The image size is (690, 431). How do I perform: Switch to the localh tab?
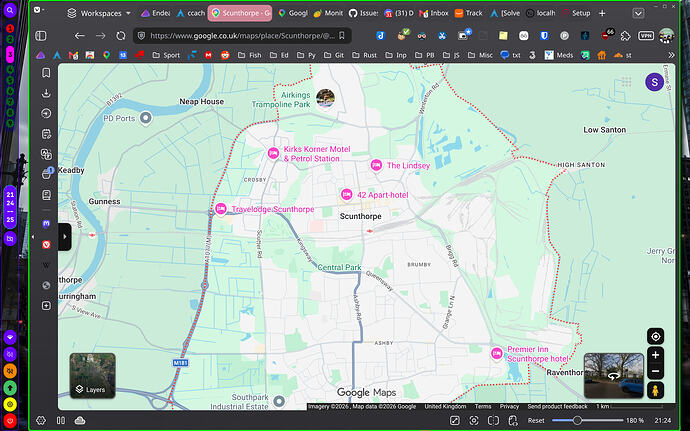541,13
